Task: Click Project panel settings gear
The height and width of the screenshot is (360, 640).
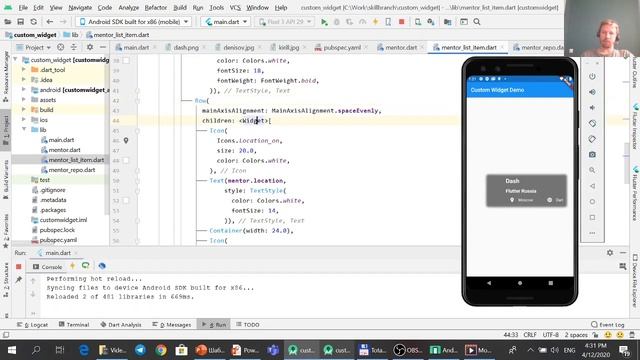Action: pos(90,47)
